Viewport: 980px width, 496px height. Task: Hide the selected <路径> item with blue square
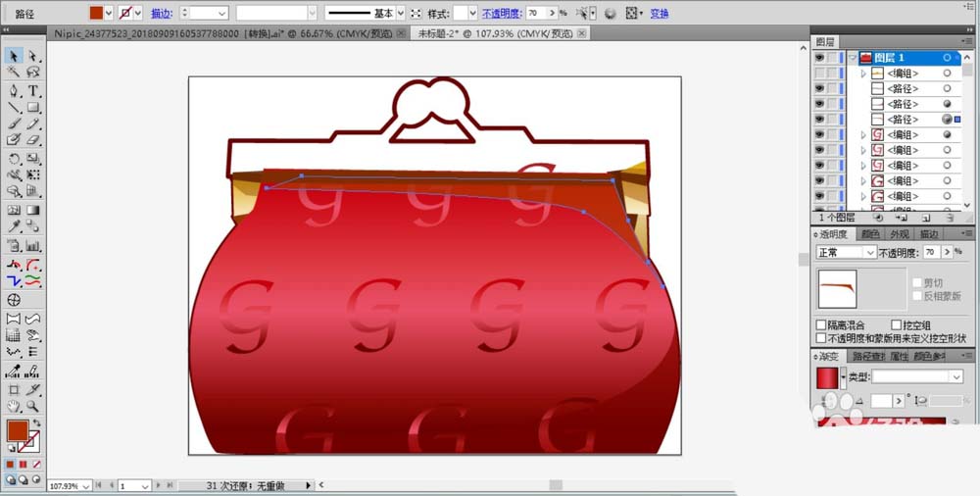click(819, 119)
